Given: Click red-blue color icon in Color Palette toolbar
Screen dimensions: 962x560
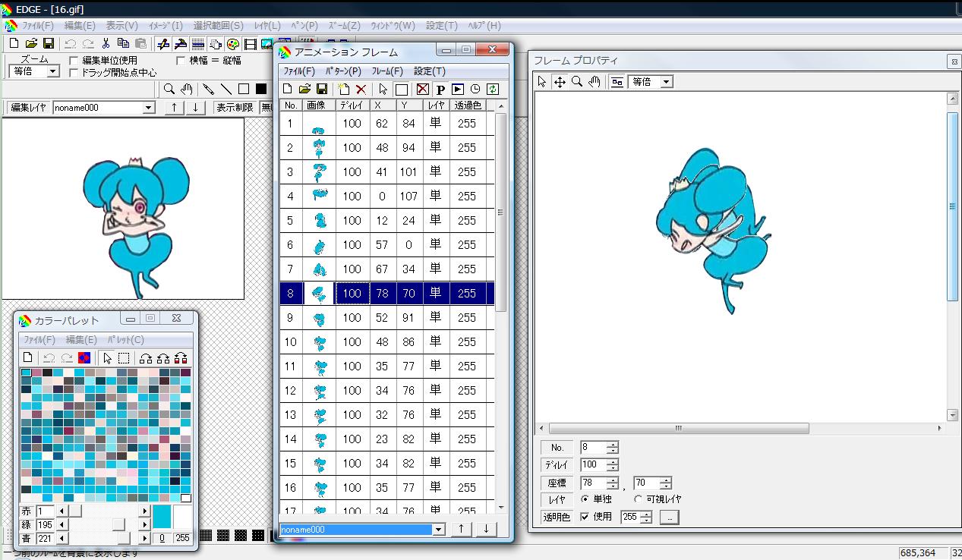Looking at the screenshot, I should coord(85,358).
